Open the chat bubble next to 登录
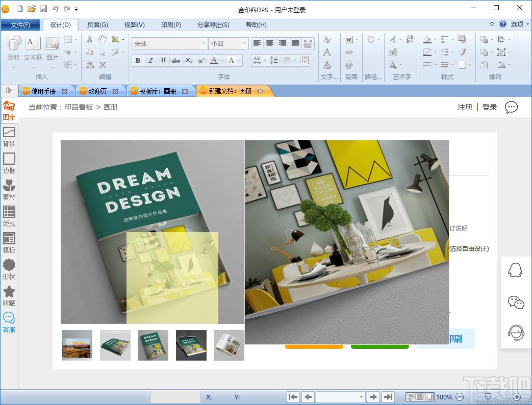The width and height of the screenshot is (532, 405). pos(511,107)
